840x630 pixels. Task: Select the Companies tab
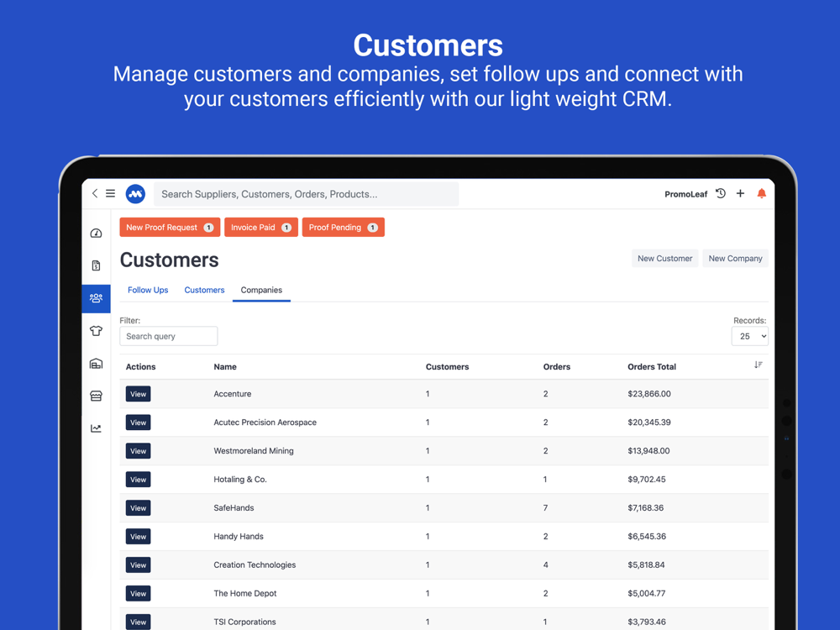(x=261, y=290)
